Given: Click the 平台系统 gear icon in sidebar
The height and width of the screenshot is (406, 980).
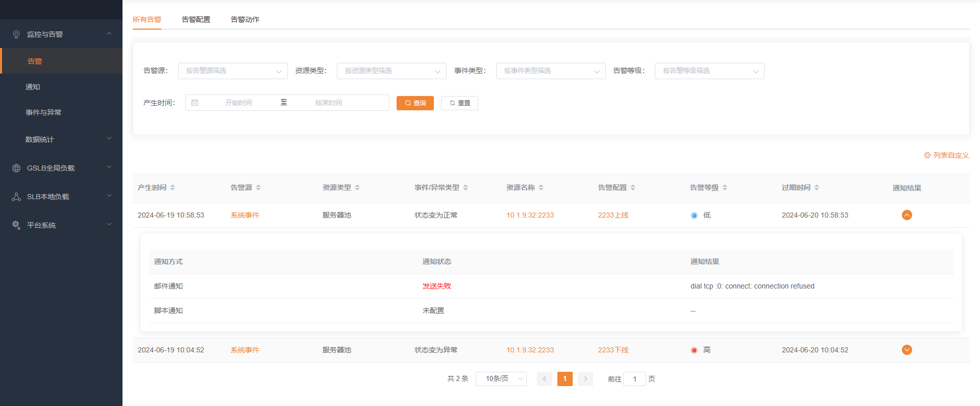Looking at the screenshot, I should tap(16, 225).
